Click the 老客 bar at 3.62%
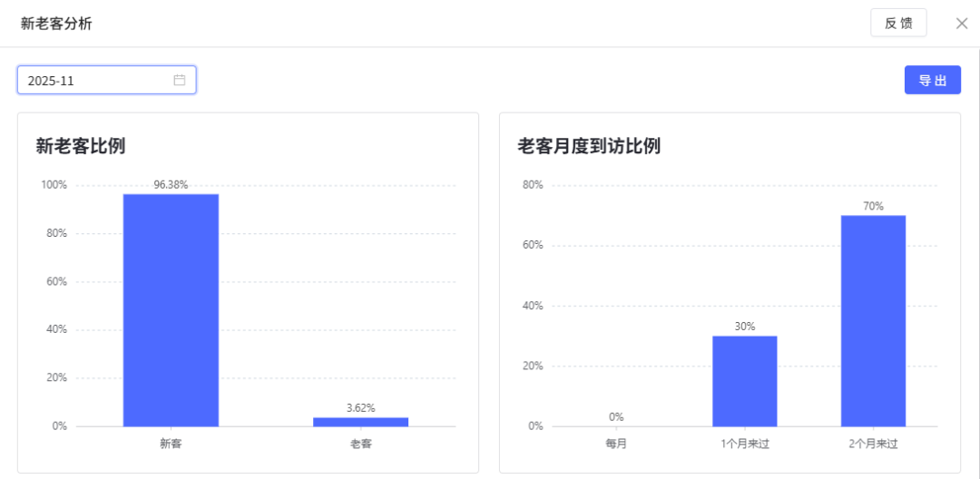The image size is (980, 479). (361, 422)
